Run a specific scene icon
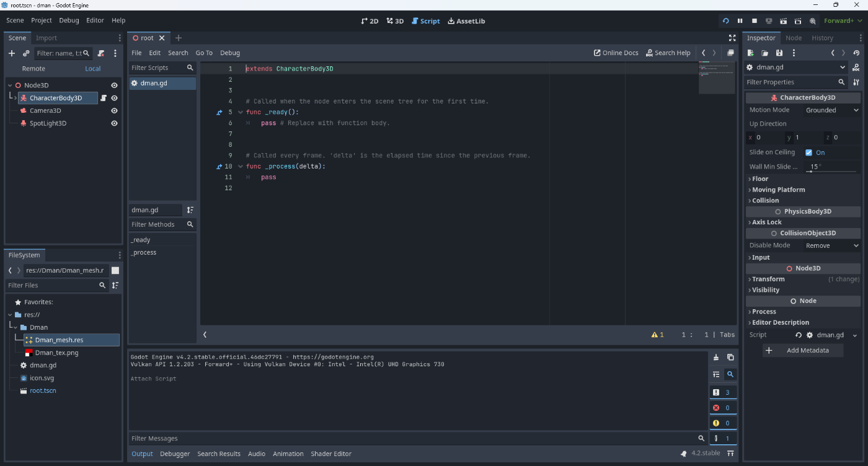 tap(798, 20)
